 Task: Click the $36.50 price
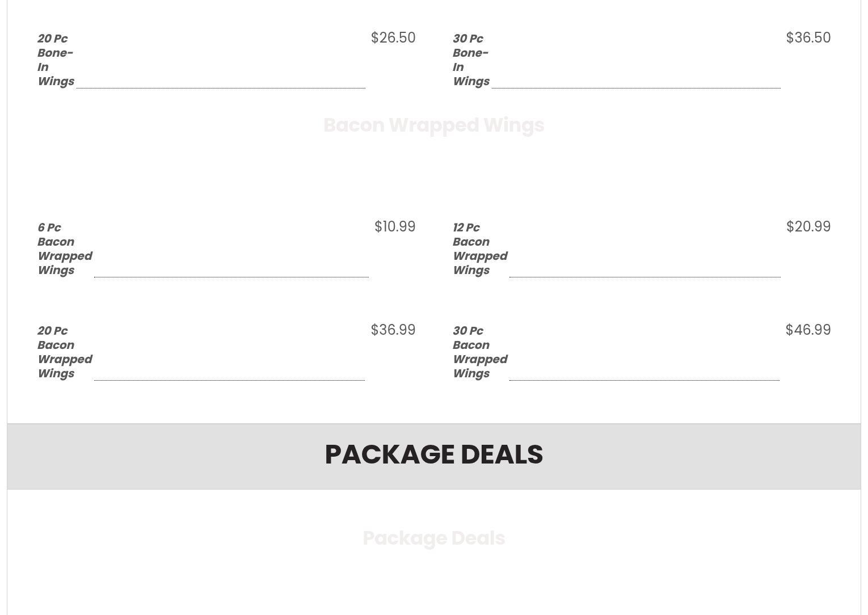point(808,38)
